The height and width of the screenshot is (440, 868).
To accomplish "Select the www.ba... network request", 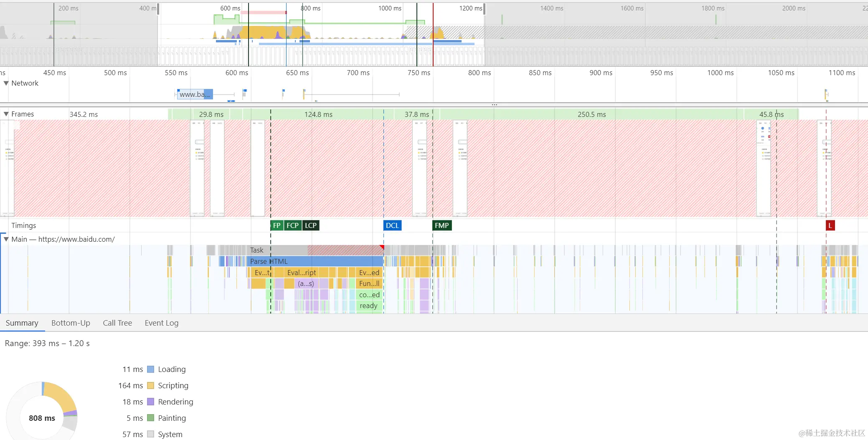I will tap(195, 94).
